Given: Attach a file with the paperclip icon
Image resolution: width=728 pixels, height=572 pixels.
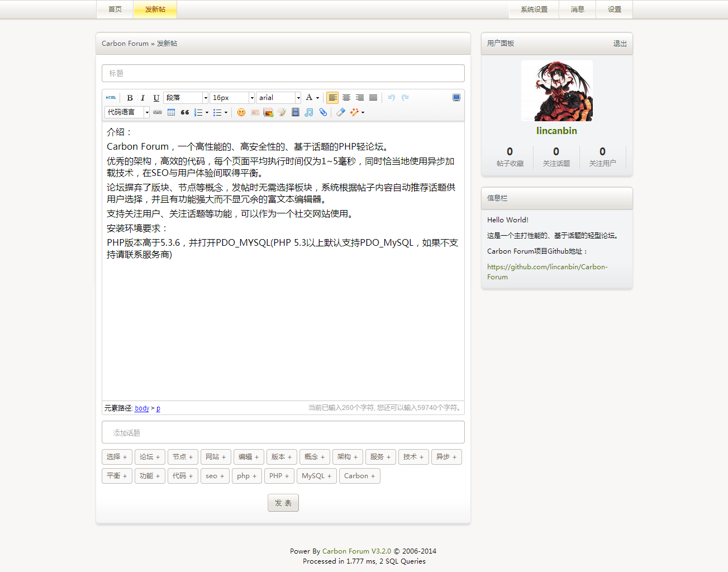Looking at the screenshot, I should pos(323,112).
